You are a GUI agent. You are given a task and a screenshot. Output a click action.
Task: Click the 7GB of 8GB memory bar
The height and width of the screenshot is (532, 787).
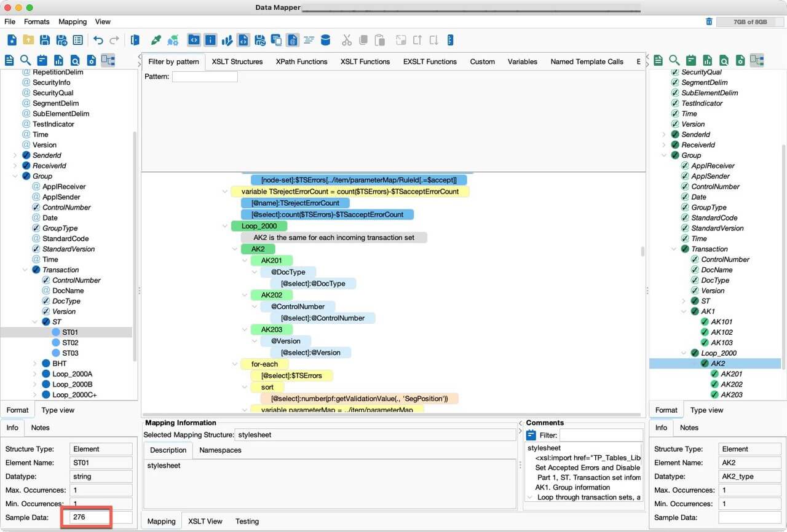pos(750,22)
